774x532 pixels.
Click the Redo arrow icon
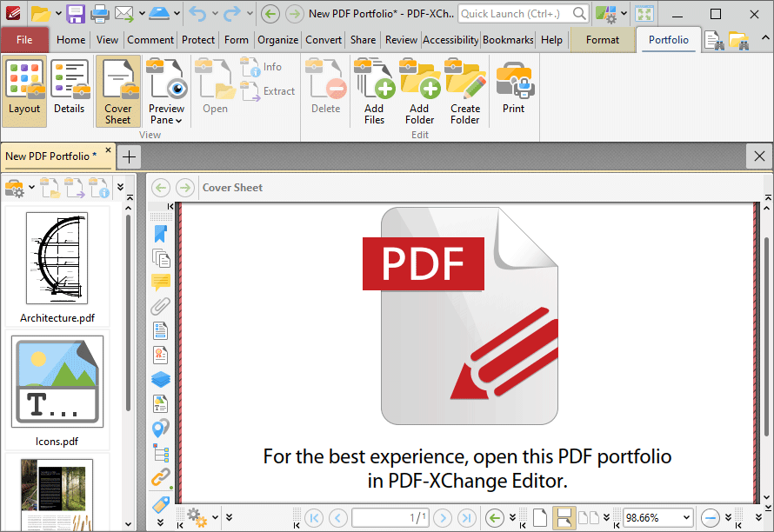point(232,14)
